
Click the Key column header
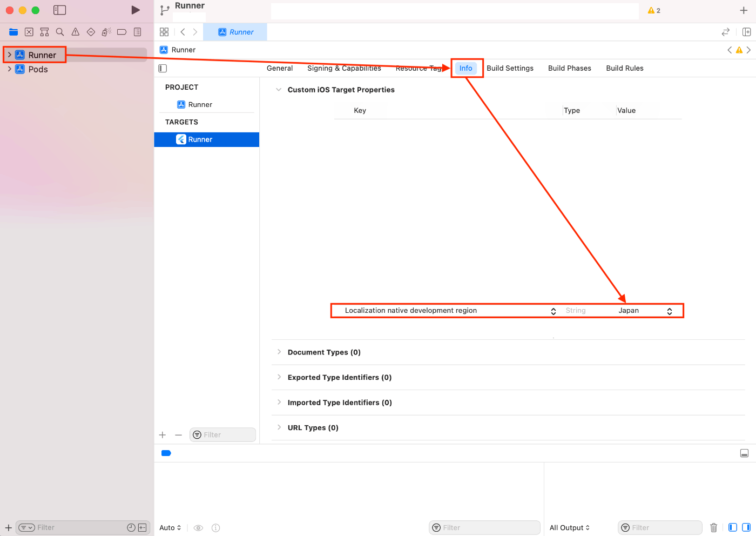pos(360,110)
